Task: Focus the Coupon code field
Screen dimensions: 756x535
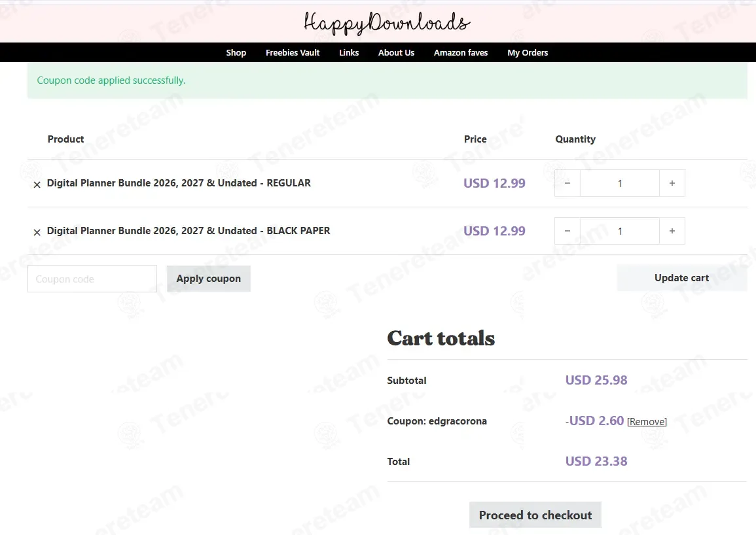Action: 92,279
